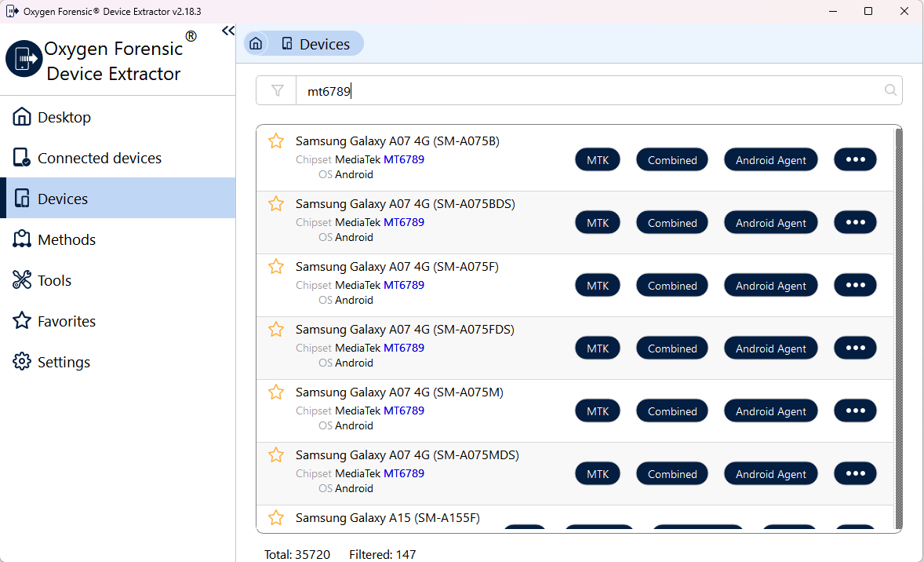Open more options for SM-A075M
This screenshot has height=562, width=924.
click(x=855, y=411)
